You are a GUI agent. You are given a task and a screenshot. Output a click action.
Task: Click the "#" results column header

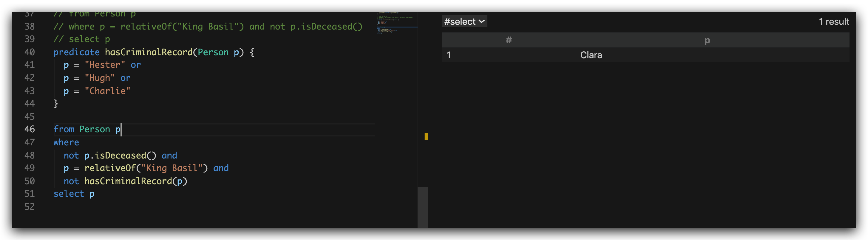click(509, 40)
